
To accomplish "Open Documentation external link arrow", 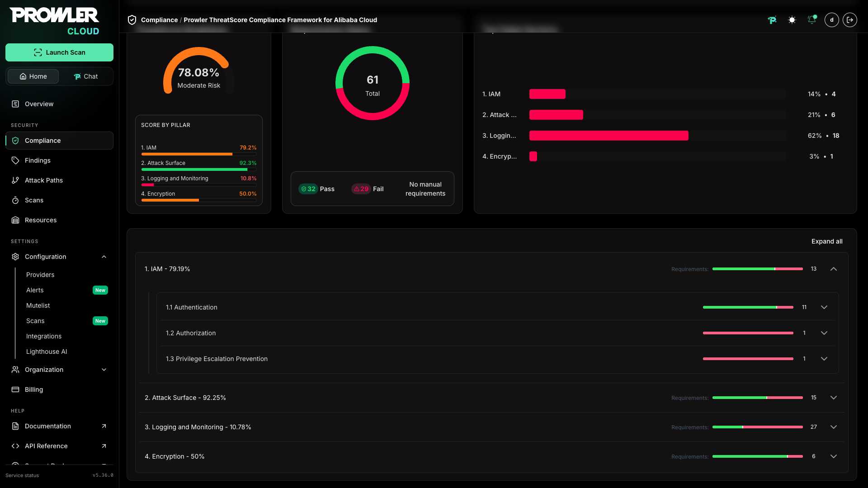I will (104, 426).
